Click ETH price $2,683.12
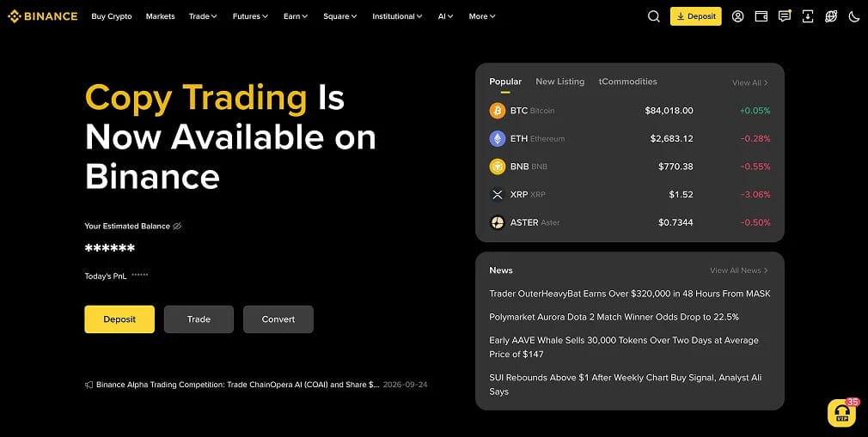This screenshot has width=868, height=437. 671,139
